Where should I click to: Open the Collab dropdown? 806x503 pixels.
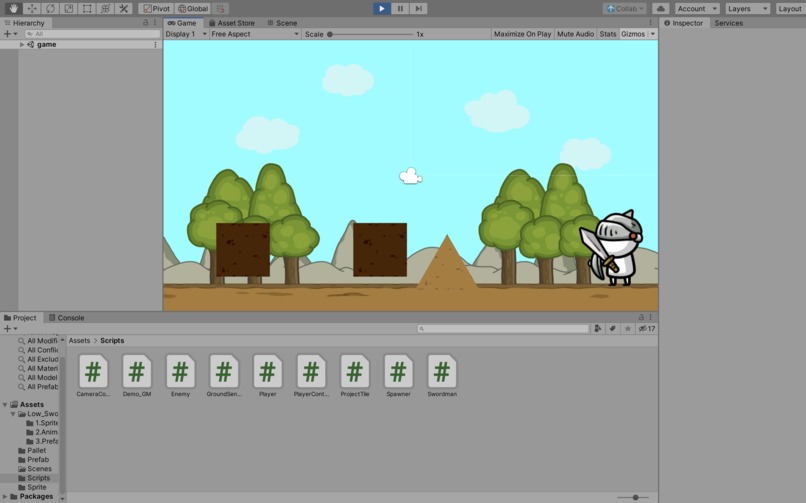click(625, 8)
